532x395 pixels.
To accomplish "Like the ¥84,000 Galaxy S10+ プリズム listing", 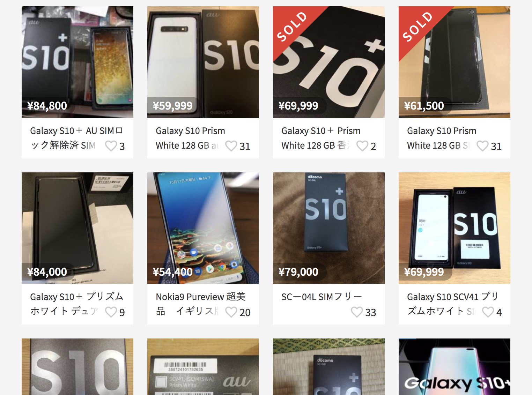I will point(111,312).
